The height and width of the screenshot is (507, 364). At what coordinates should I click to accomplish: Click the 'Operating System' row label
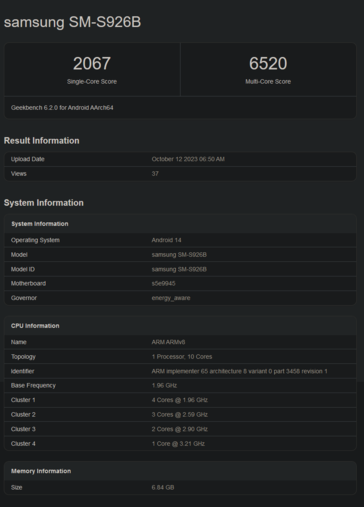click(35, 240)
